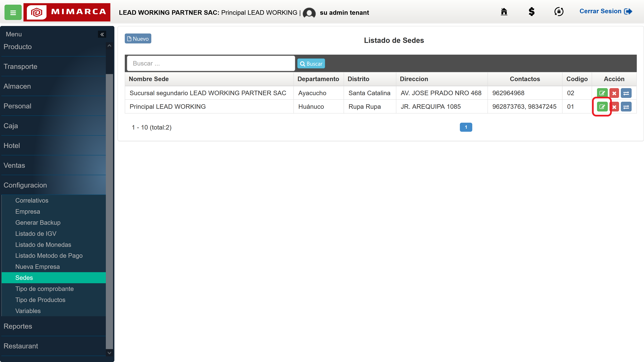Image resolution: width=644 pixels, height=362 pixels.
Task: Open the home icon in header
Action: (504, 12)
